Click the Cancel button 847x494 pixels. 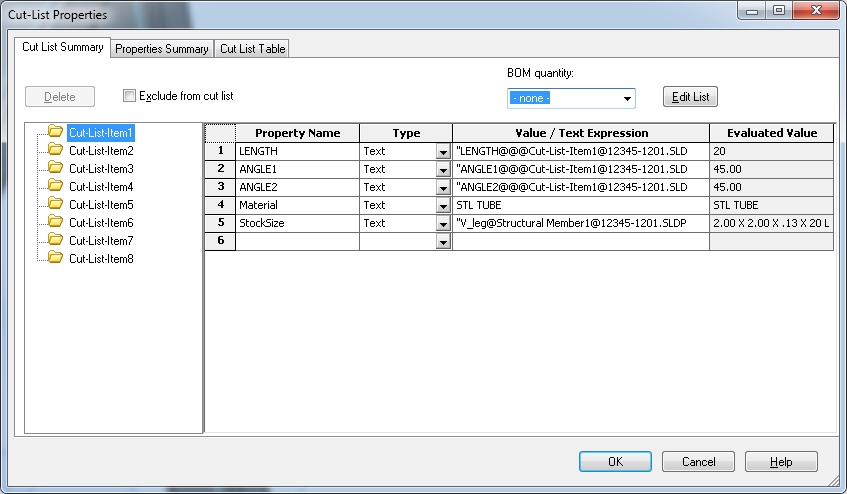click(x=698, y=462)
